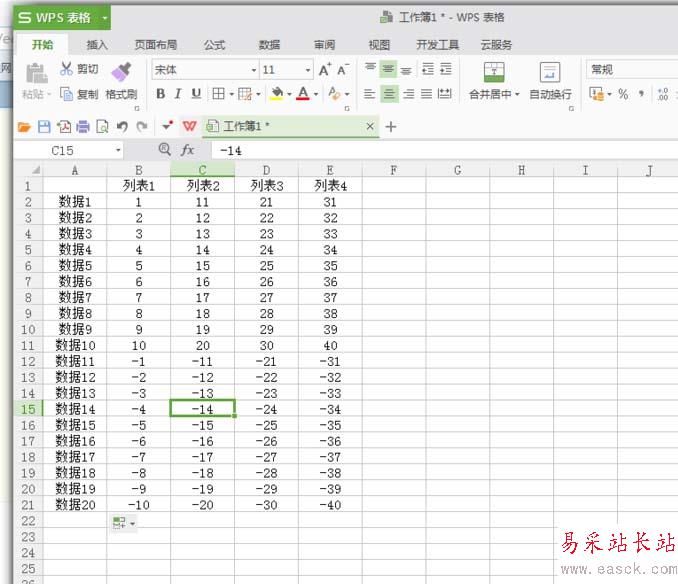
Task: Click the undo arrow
Action: click(x=122, y=127)
